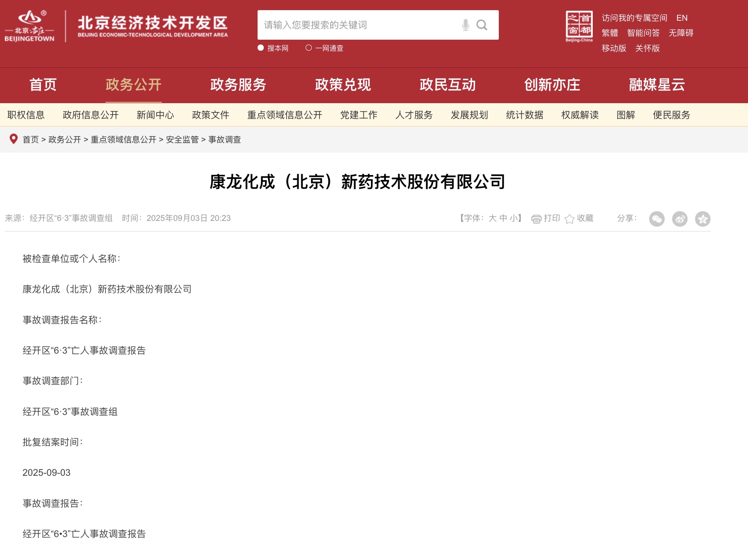Go to 首页 in the breadcrumb
Image resolution: width=748 pixels, height=560 pixels.
pyautogui.click(x=31, y=140)
